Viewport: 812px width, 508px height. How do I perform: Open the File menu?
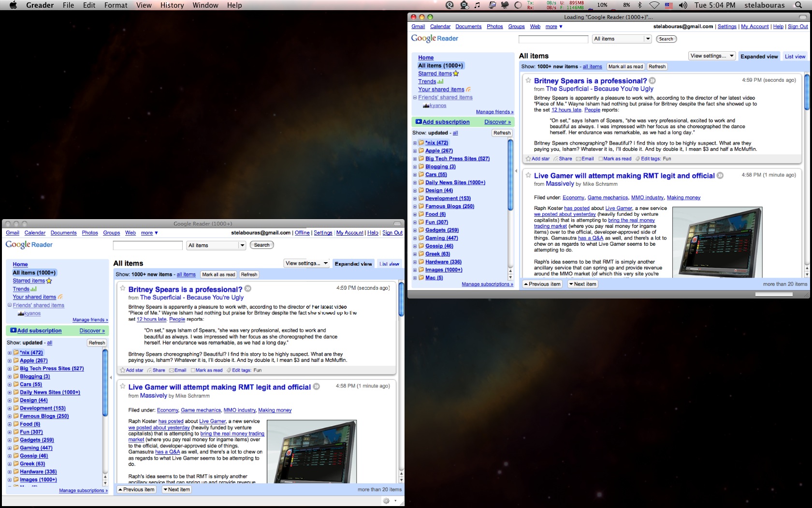click(68, 5)
